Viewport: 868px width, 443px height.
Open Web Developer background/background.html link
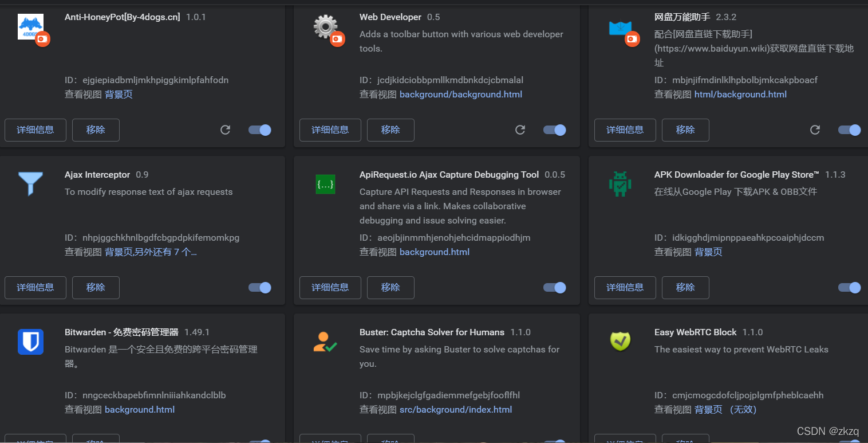[461, 95]
